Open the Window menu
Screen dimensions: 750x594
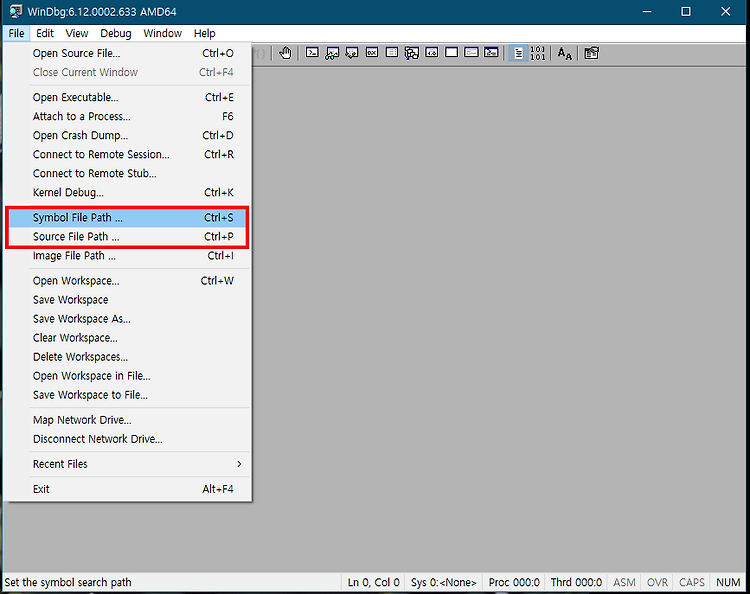[x=163, y=33]
